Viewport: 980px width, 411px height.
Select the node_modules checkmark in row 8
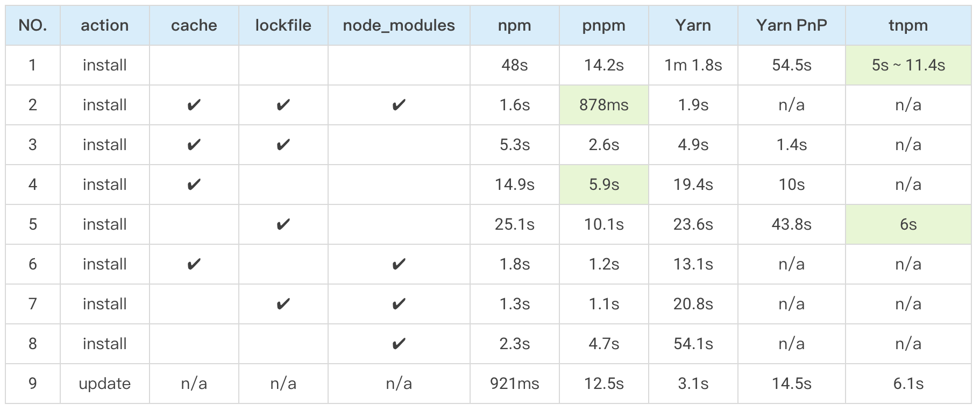click(399, 344)
